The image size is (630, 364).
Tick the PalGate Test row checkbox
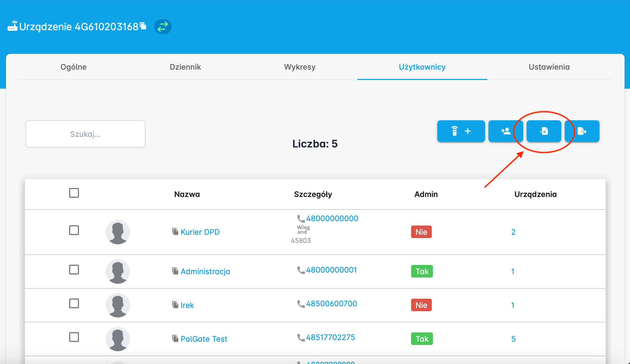click(x=74, y=337)
